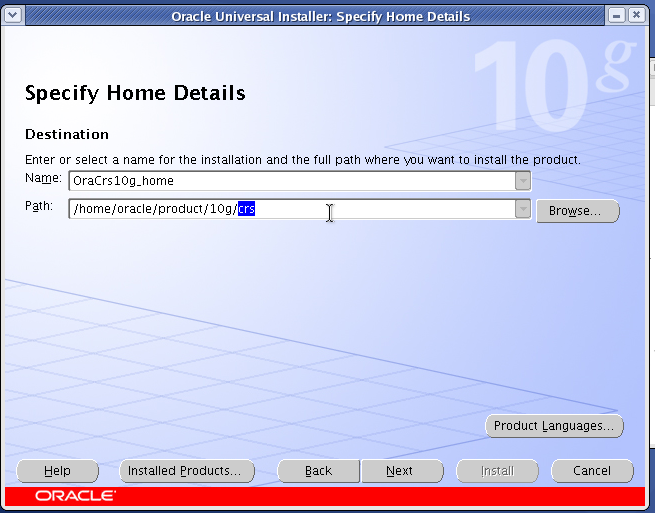
Task: Click the 'Name:' field label
Action: (43, 178)
